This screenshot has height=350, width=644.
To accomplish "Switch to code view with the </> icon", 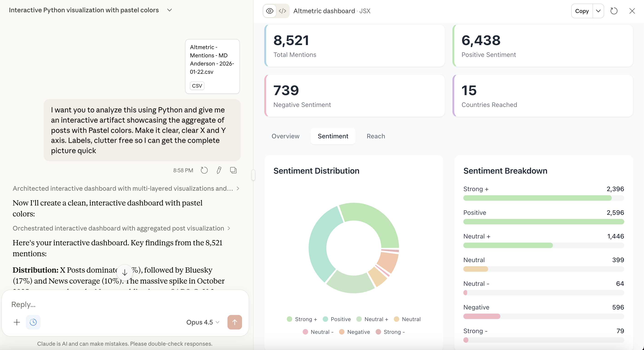I will click(x=282, y=11).
